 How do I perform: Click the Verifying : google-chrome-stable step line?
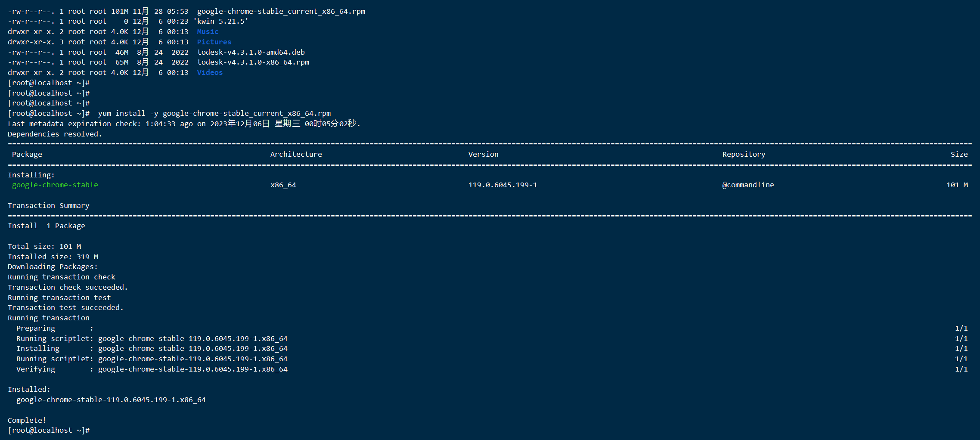tap(152, 369)
